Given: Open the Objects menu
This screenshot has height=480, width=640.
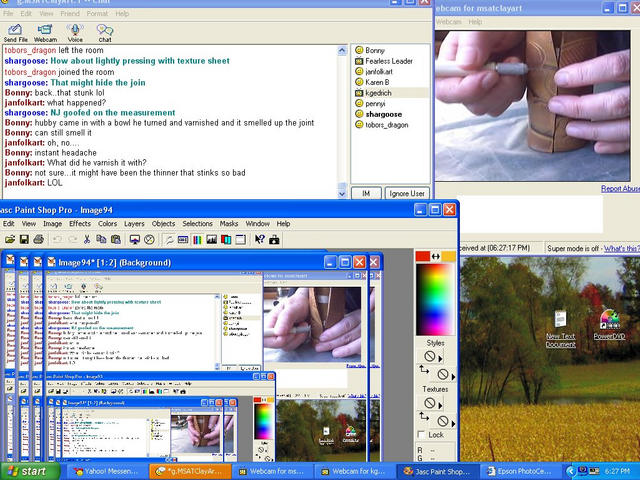Looking at the screenshot, I should coord(163,224).
